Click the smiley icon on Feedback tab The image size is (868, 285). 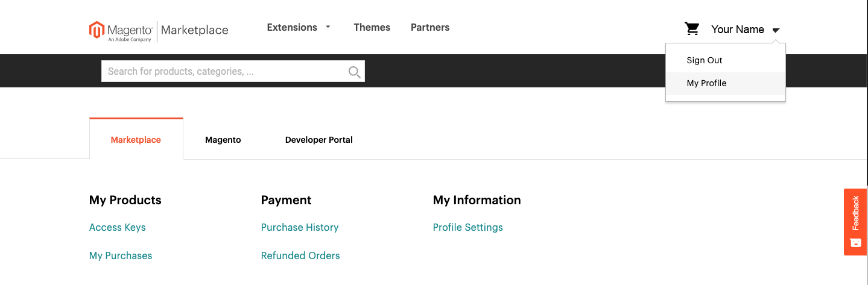coord(855,242)
